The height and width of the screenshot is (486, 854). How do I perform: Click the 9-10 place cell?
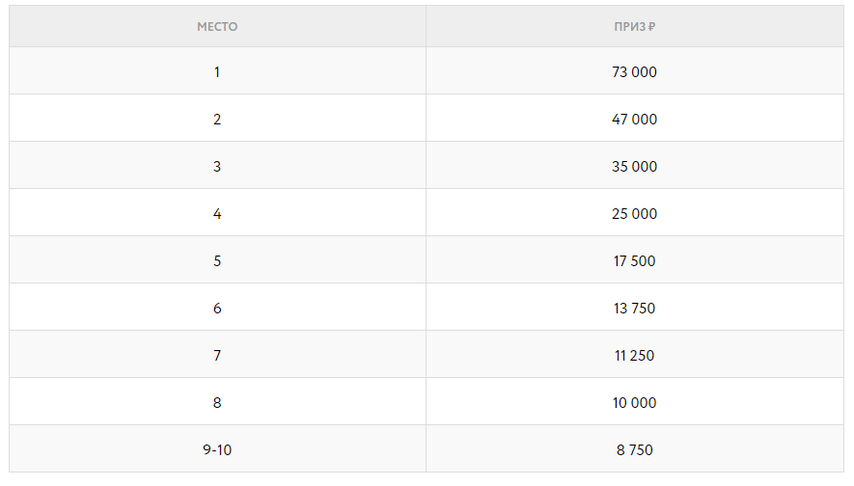[217, 449]
